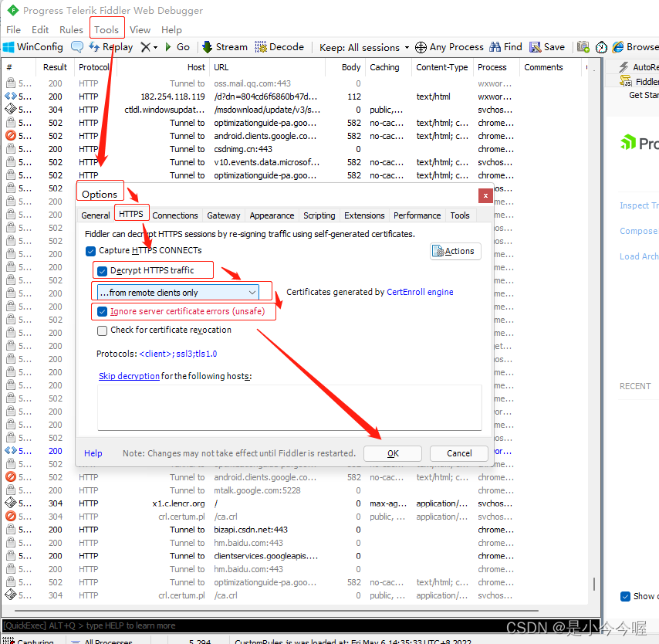The width and height of the screenshot is (659, 644).
Task: Switch to the Scripting tab
Action: tap(319, 215)
